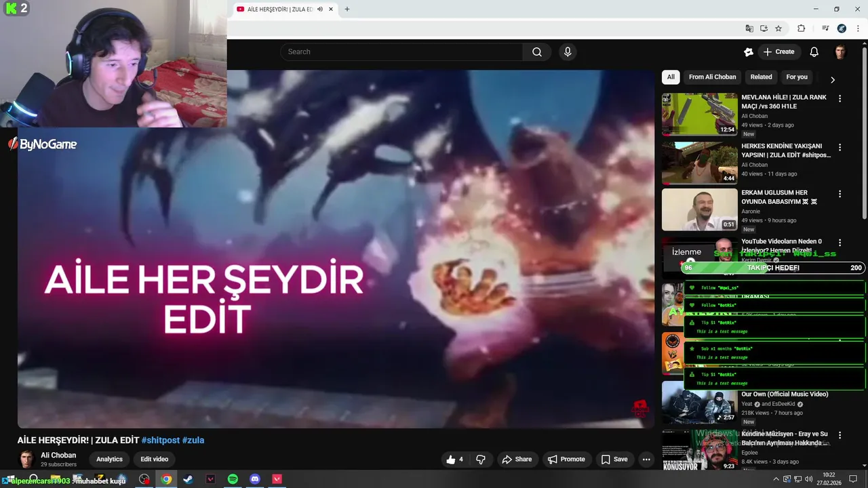Image resolution: width=868 pixels, height=488 pixels.
Task: Open the Chrome translate page icon
Action: pos(749,28)
